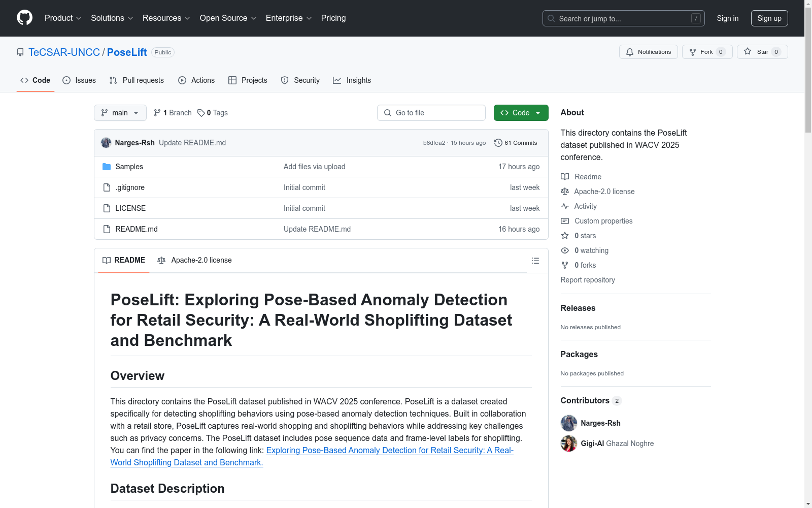The width and height of the screenshot is (812, 508).
Task: Expand the main branch dropdown
Action: 120,113
